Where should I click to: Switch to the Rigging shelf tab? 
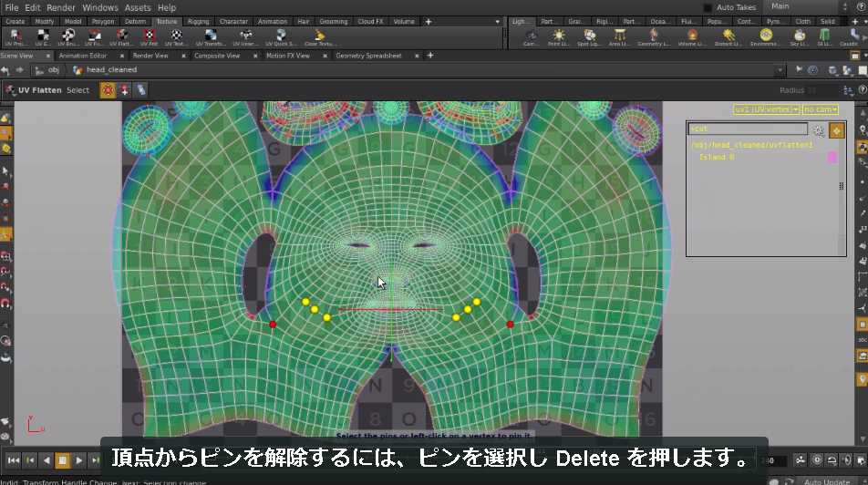198,22
